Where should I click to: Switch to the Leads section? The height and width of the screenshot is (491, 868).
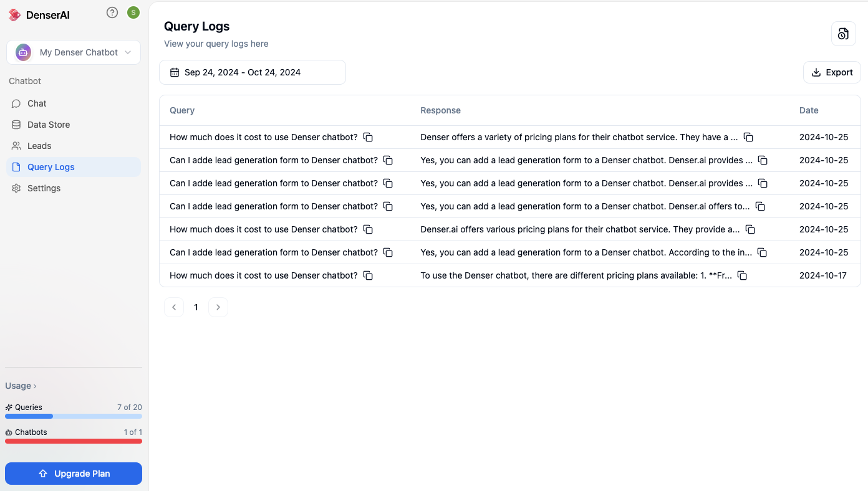[x=37, y=145]
